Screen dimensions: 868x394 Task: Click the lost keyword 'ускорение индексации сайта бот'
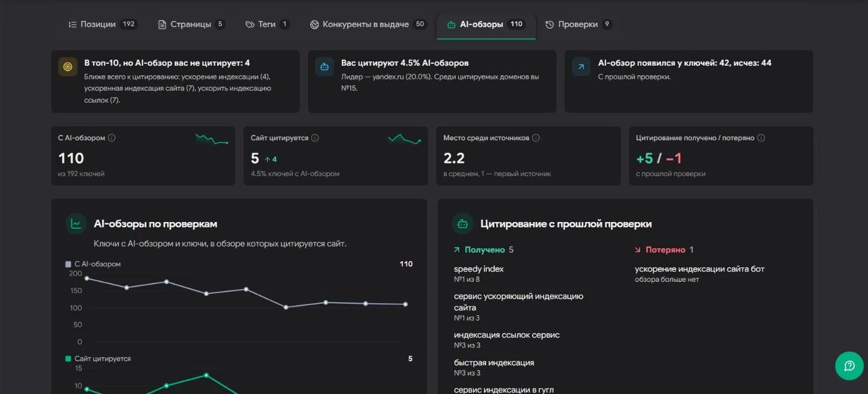click(700, 269)
